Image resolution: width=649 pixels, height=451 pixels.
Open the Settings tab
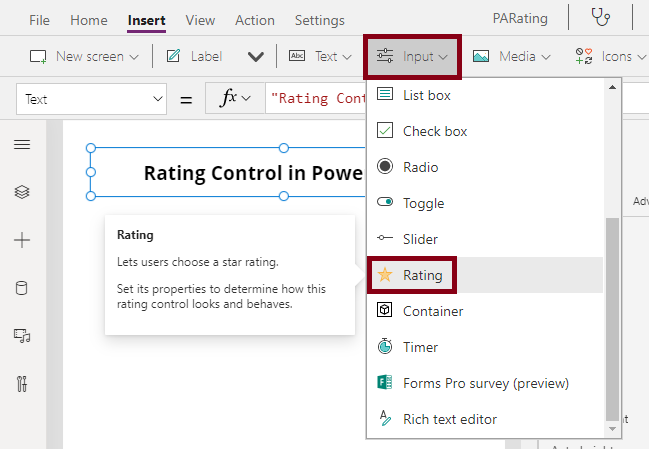click(320, 20)
